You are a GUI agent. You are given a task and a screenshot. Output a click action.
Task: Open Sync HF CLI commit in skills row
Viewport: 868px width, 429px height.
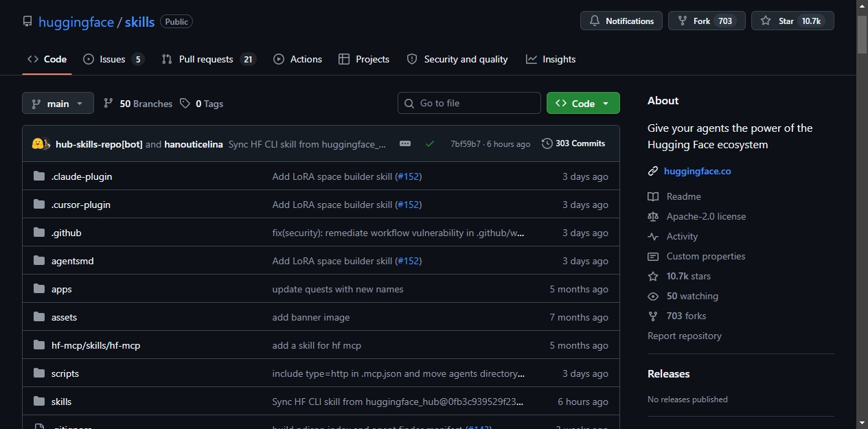click(x=398, y=402)
